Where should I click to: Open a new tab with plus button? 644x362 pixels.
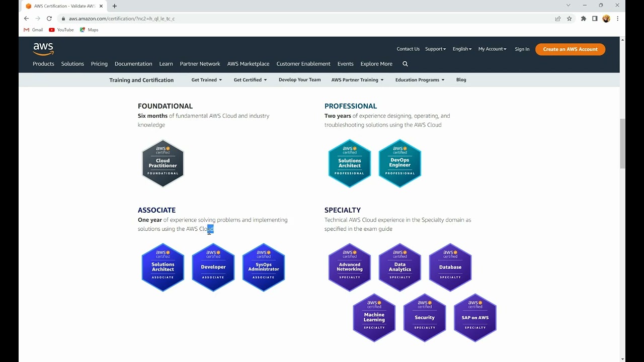(x=115, y=6)
